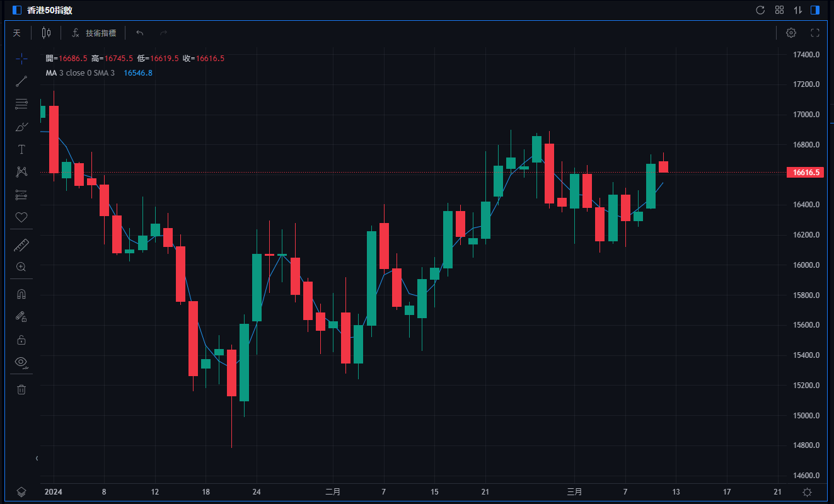Click the 香港50指數 title
The image size is (834, 504).
coord(50,10)
